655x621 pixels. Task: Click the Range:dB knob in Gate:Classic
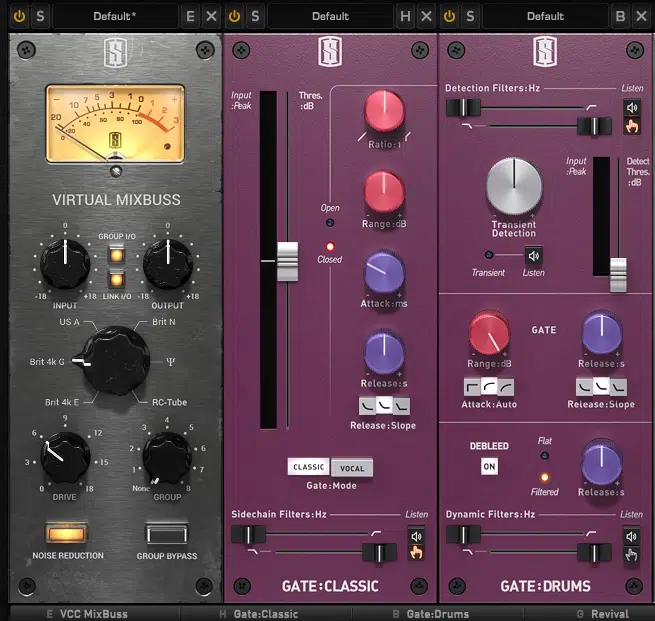[x=384, y=192]
